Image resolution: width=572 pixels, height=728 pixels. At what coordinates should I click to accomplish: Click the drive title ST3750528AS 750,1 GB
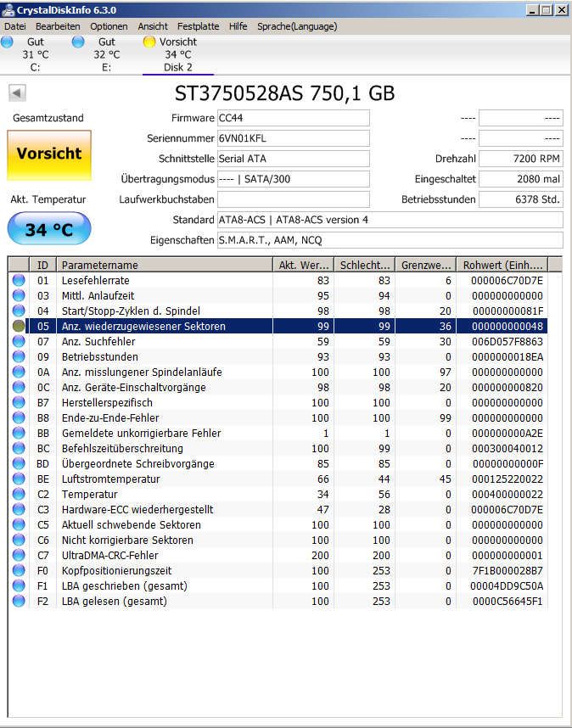click(284, 93)
